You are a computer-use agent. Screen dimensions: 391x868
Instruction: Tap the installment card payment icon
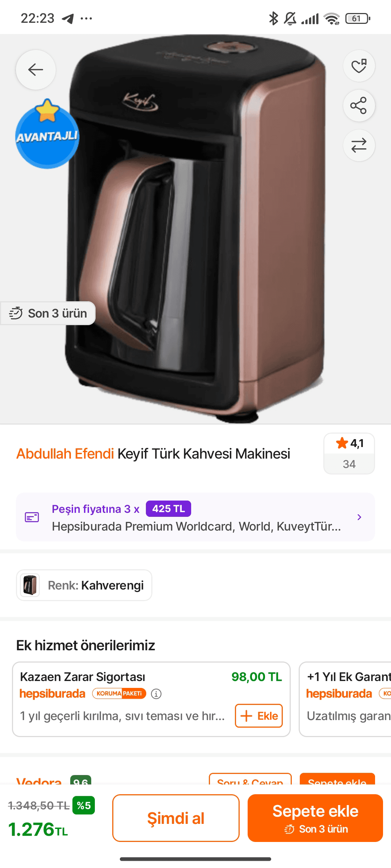point(33,517)
